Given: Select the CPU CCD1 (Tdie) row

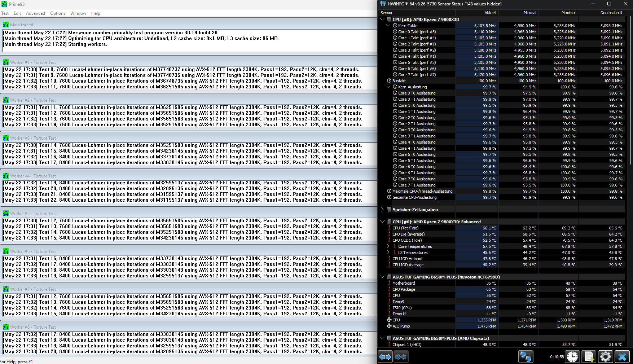Looking at the screenshot, I should (x=502, y=240).
